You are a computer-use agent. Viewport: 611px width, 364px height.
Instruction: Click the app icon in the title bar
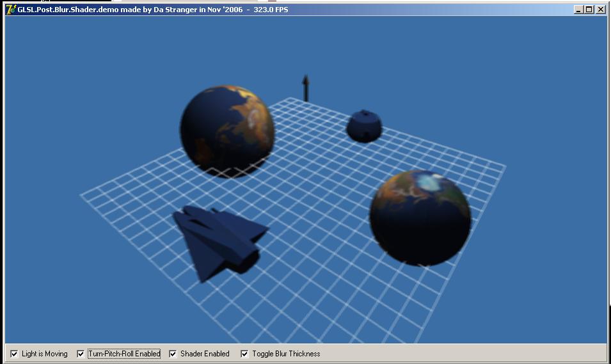click(12, 10)
